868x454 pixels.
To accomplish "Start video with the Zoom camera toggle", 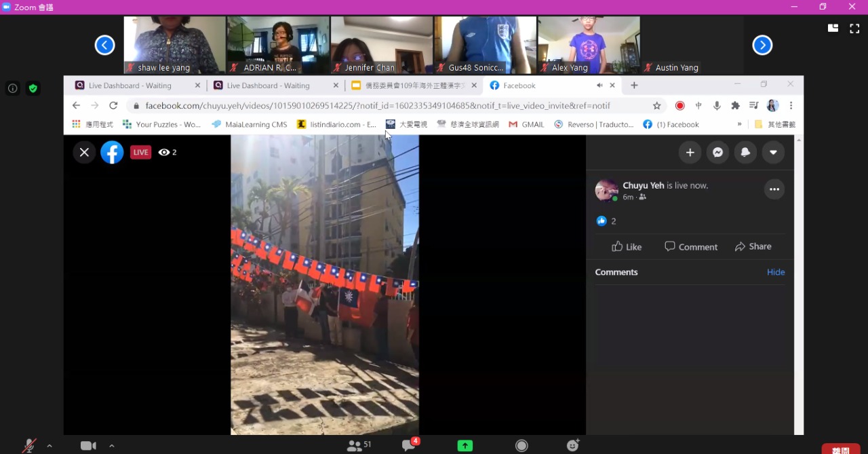I will (88, 445).
